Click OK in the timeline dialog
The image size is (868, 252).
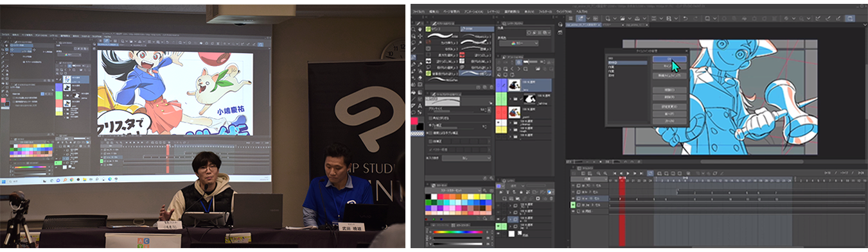tap(669, 58)
